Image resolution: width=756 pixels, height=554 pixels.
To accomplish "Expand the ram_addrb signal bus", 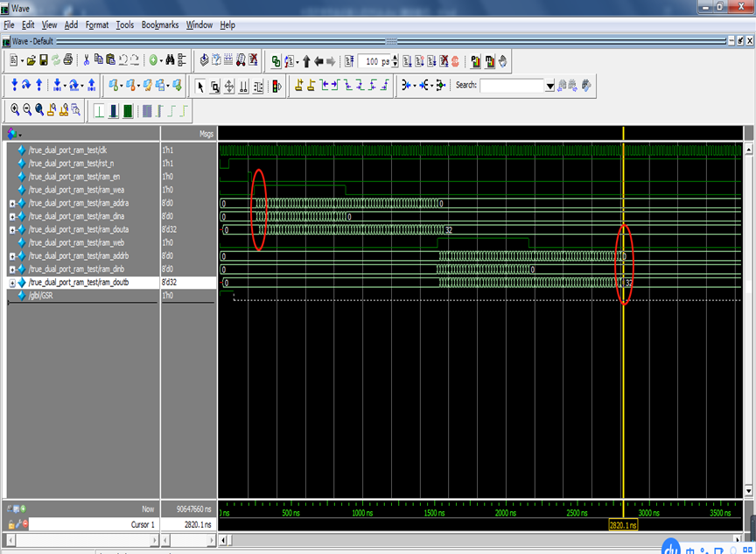I will pos(12,256).
